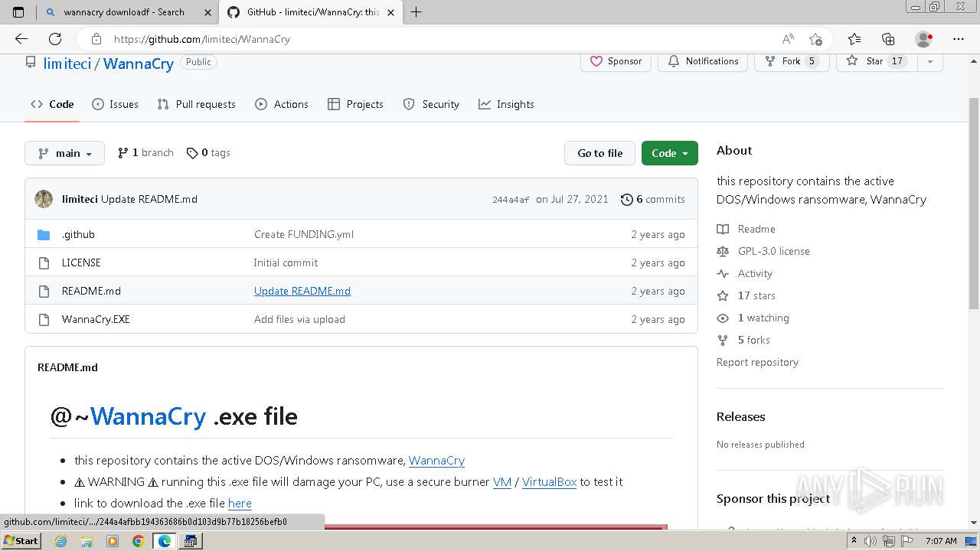Click 'here' download link
This screenshot has height=551, width=980.
coord(240,504)
